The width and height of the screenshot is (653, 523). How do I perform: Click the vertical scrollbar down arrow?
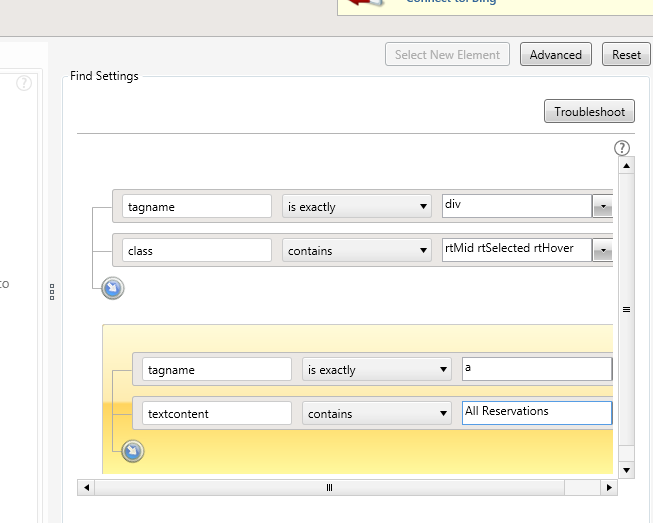626,469
